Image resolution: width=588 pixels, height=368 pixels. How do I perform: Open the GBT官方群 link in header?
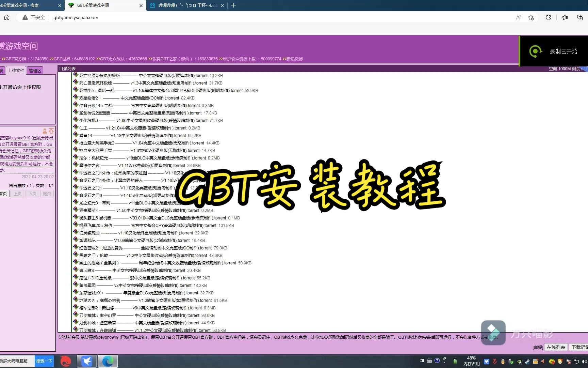pyautogui.click(x=27, y=59)
